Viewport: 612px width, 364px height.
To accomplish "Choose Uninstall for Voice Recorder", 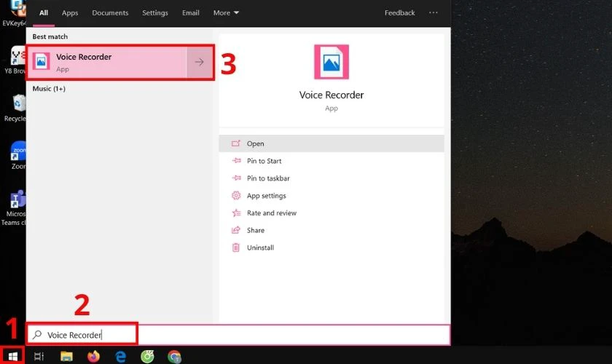I will click(x=331, y=248).
